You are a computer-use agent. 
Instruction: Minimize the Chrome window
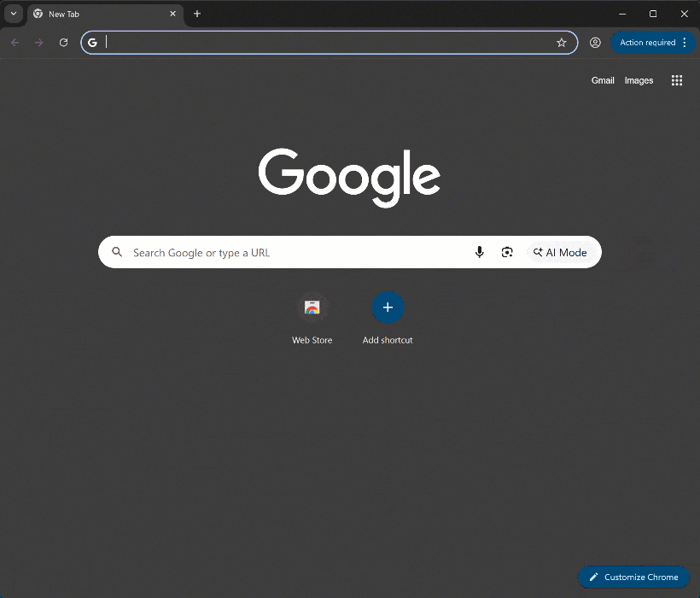(622, 14)
